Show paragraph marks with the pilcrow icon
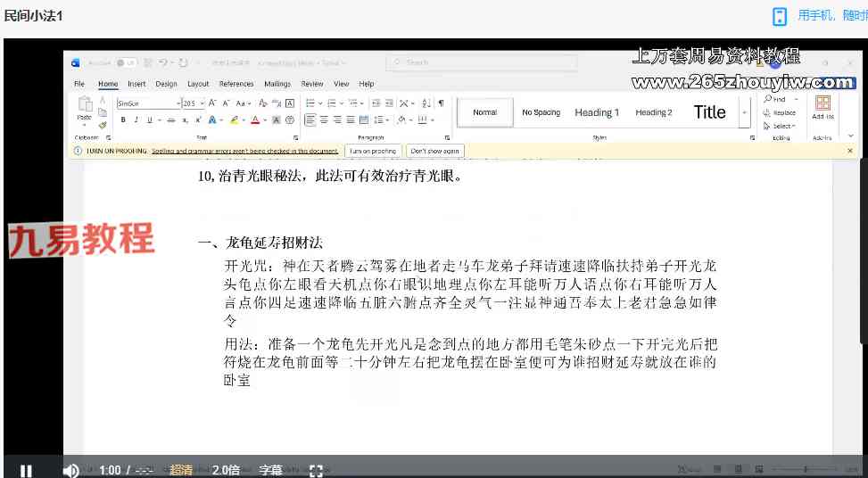 click(x=442, y=103)
